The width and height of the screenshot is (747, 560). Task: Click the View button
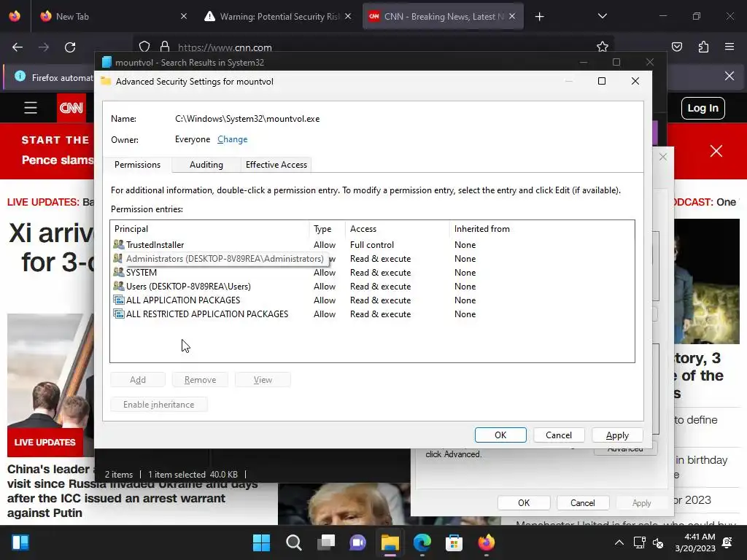tap(263, 379)
